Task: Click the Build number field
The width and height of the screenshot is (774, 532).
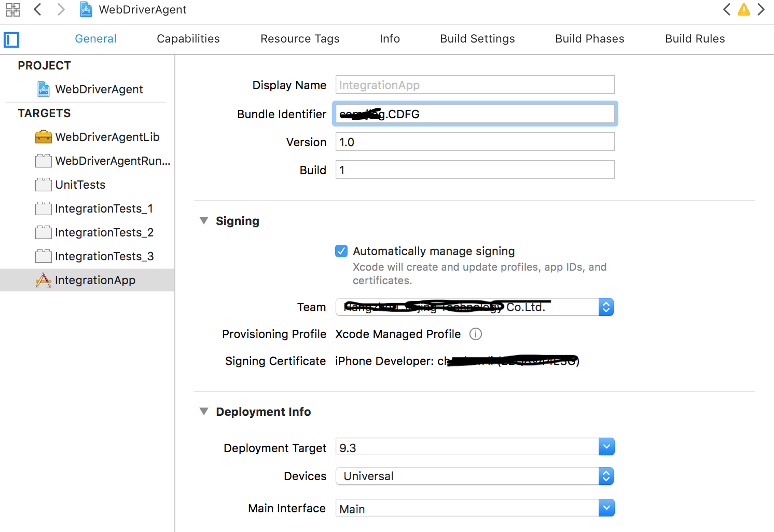Action: pos(475,170)
